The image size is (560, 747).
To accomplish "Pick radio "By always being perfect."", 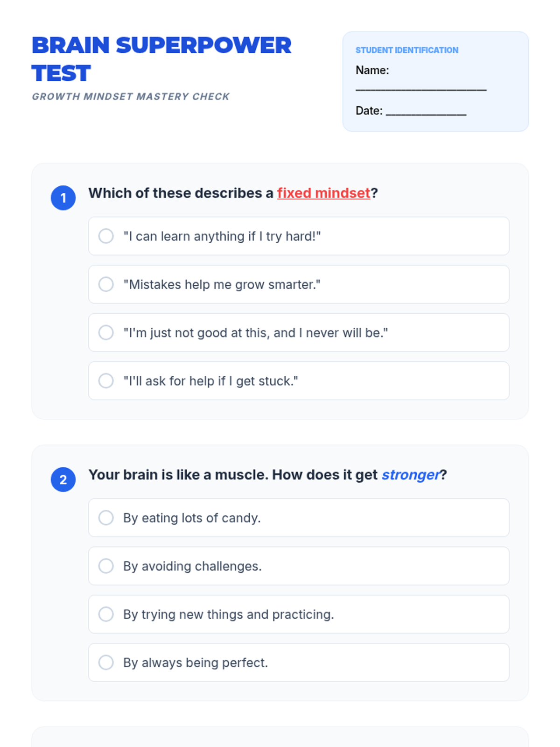I will pos(106,662).
